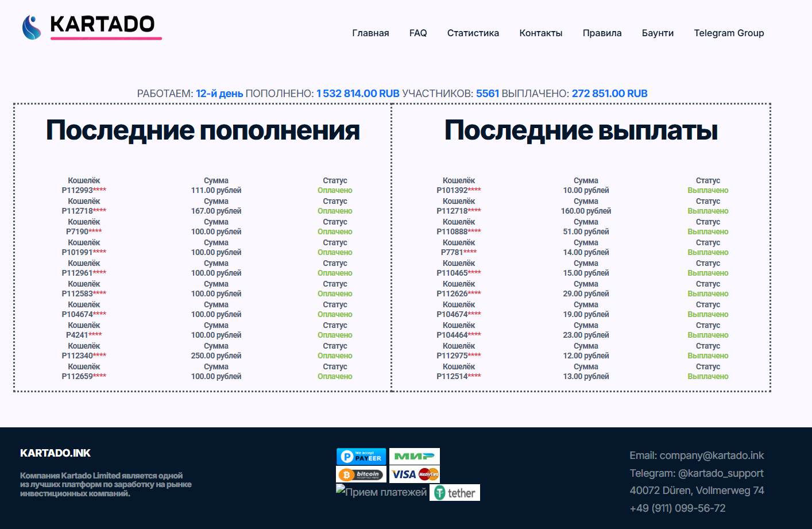Viewport: 812px width, 529px height.
Task: Click the Tether payment icon
Action: tap(455, 493)
